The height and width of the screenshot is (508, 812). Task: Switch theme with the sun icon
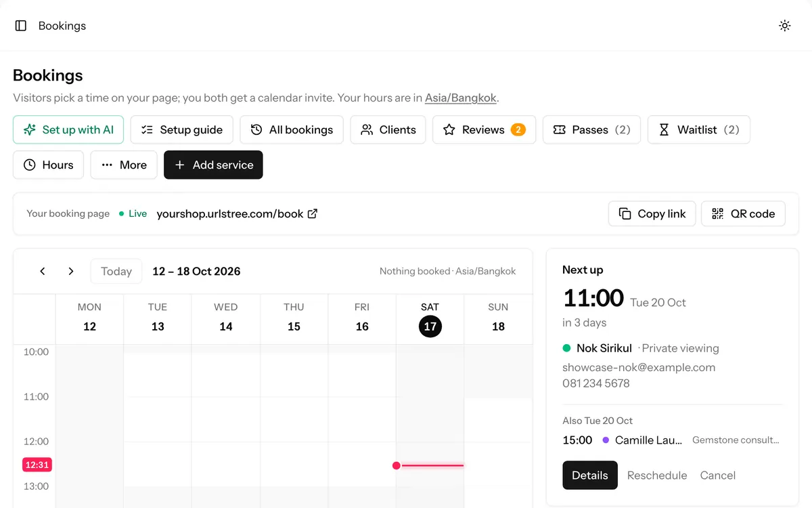coord(785,26)
